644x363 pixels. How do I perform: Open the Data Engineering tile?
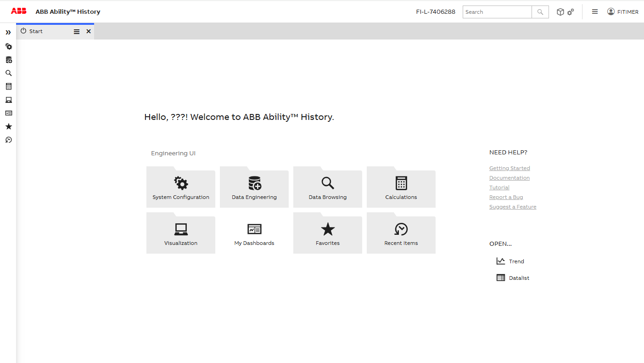click(254, 187)
